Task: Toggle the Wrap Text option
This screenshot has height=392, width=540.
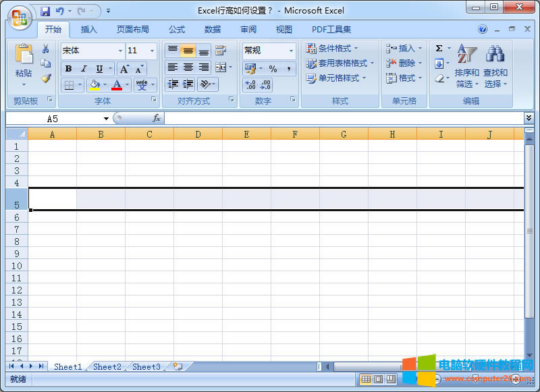Action: point(221,49)
